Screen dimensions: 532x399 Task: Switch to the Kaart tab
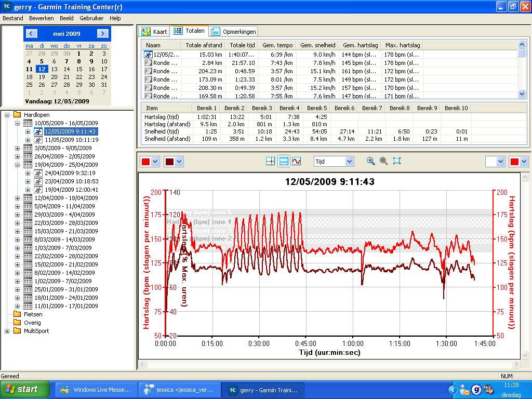(x=154, y=32)
